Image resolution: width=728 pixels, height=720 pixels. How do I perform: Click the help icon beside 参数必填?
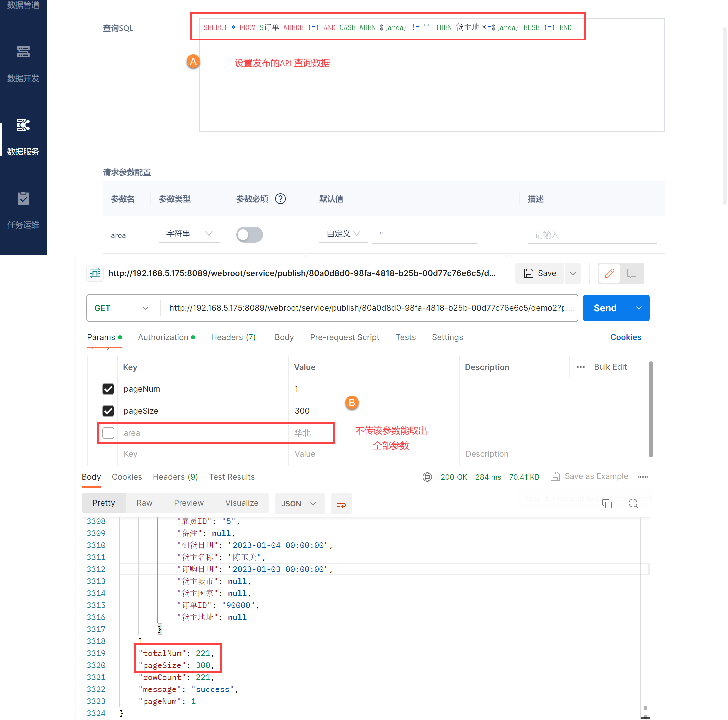coord(280,199)
